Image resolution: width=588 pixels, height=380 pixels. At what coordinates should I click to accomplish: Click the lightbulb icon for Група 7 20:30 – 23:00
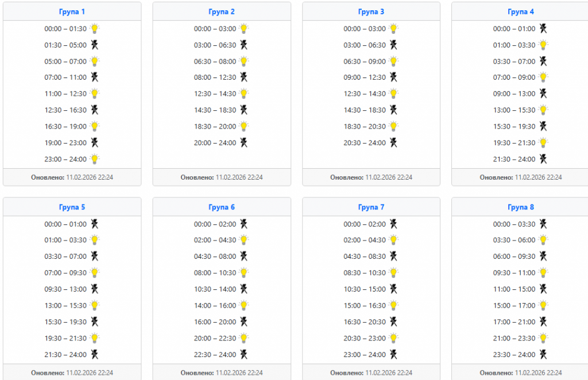tap(394, 338)
